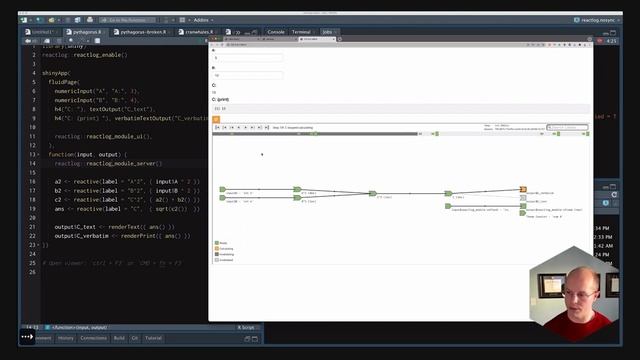Click the compile report notebook icon
Image resolution: width=640 pixels, height=360 pixels.
[x=97, y=41]
